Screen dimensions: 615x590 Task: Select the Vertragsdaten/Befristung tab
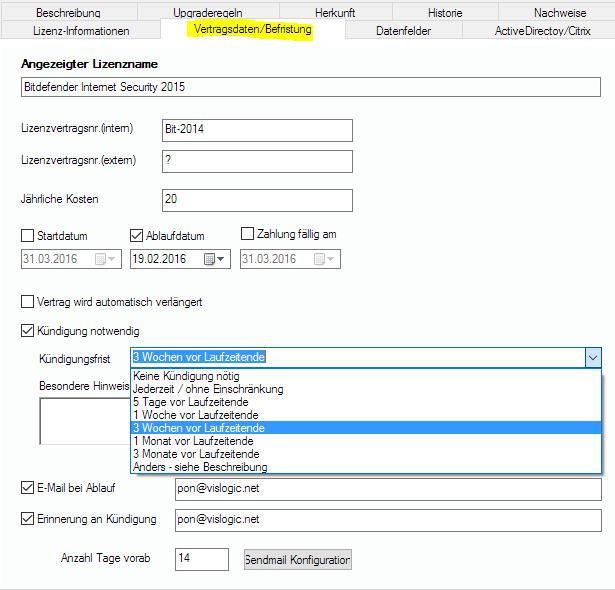click(x=253, y=29)
